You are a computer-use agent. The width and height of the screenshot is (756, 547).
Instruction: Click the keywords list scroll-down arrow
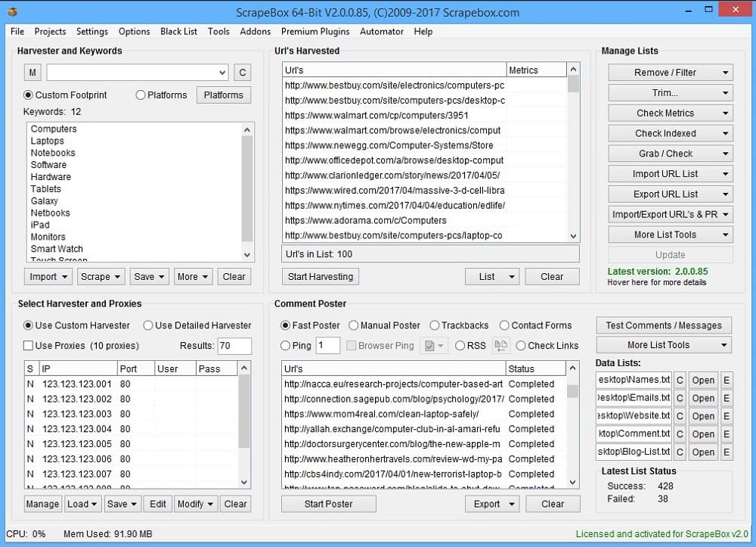[247, 255]
